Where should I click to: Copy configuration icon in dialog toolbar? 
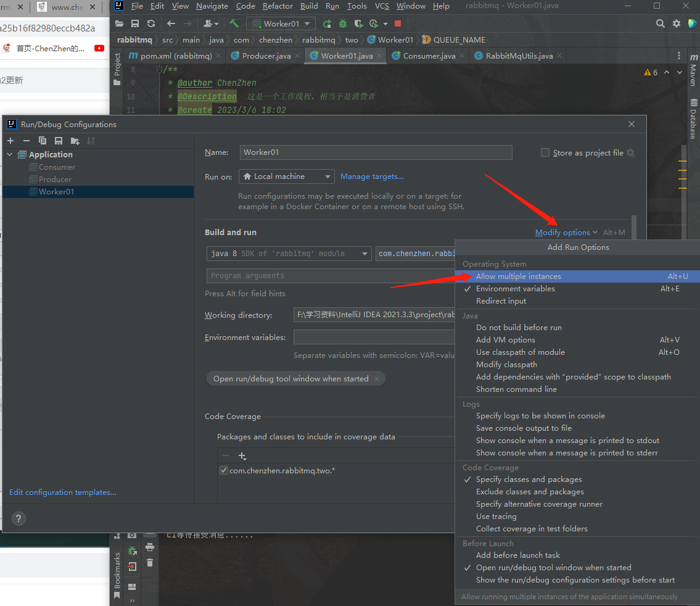click(43, 141)
